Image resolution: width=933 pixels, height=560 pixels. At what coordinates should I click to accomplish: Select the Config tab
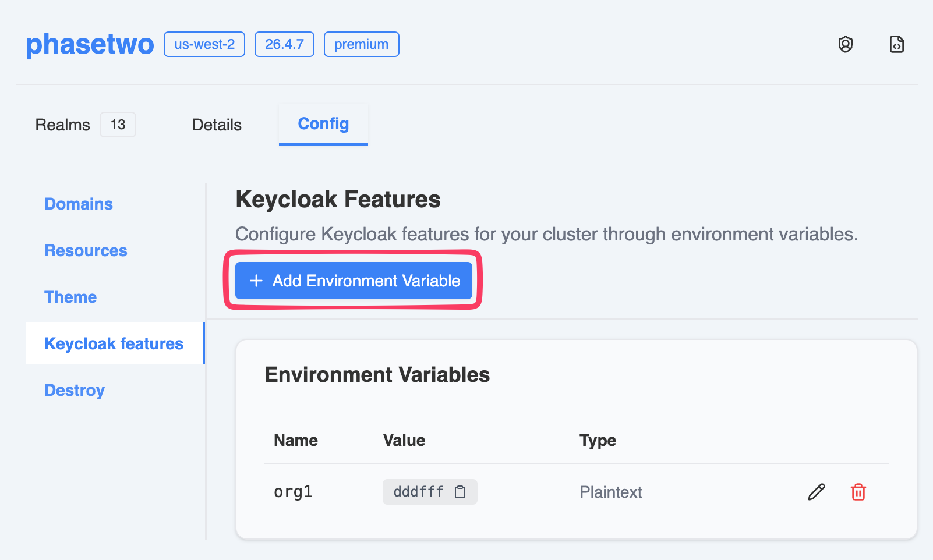click(323, 123)
